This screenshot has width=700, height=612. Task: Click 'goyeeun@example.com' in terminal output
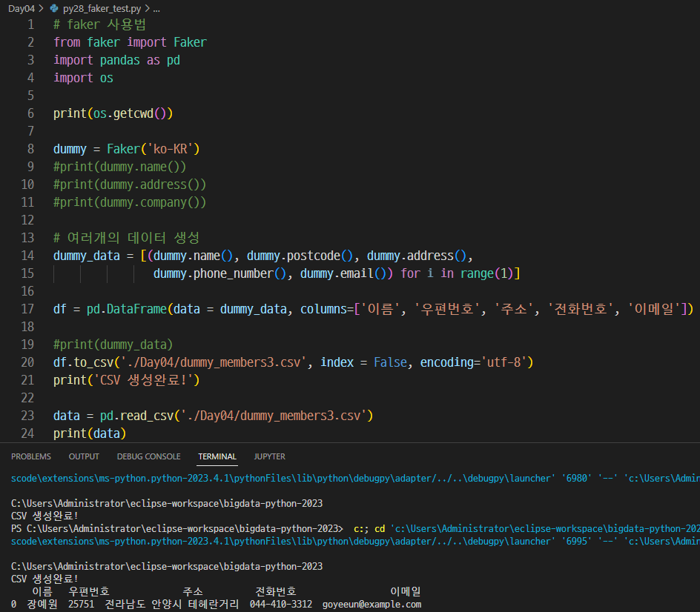tap(372, 604)
